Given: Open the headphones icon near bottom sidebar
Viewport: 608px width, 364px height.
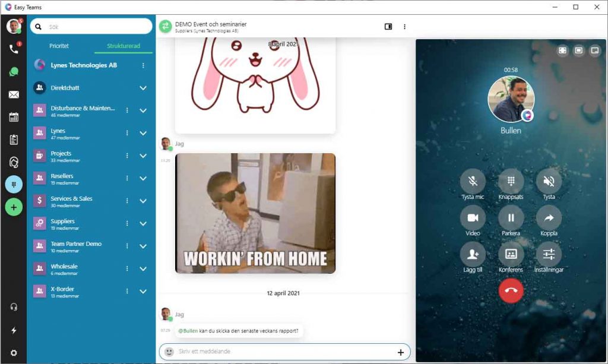Looking at the screenshot, I should 14,308.
